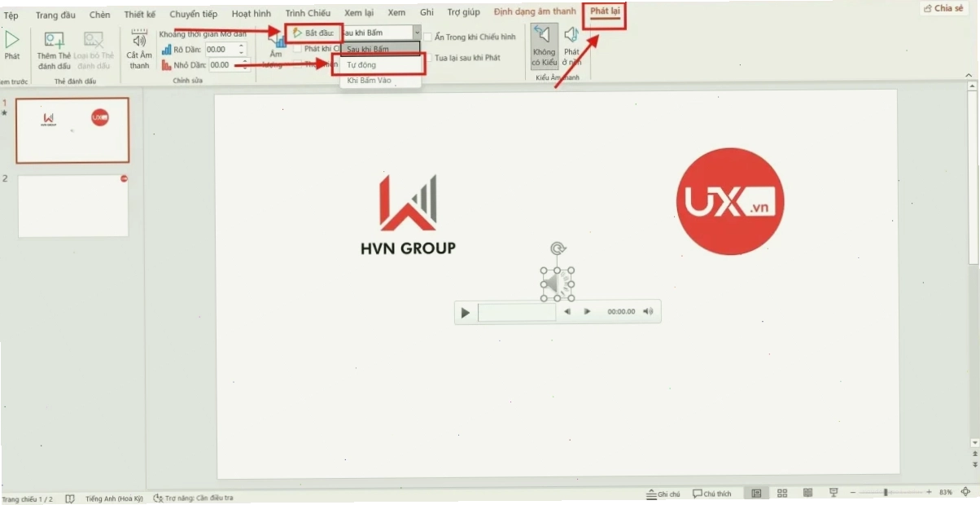The image size is (980, 505).
Task: Switch to Normal view in status bar
Action: [757, 493]
